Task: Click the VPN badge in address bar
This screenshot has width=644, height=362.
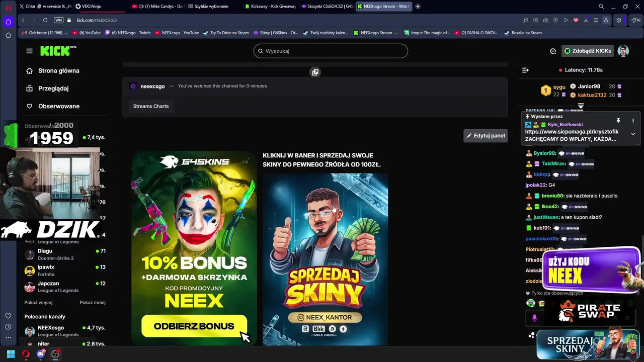Action: tap(58, 20)
